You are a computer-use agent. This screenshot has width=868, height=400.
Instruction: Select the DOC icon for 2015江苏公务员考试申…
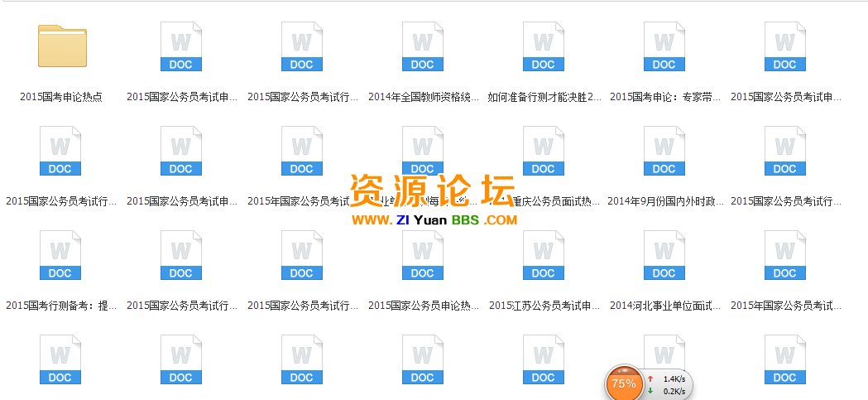(x=543, y=255)
